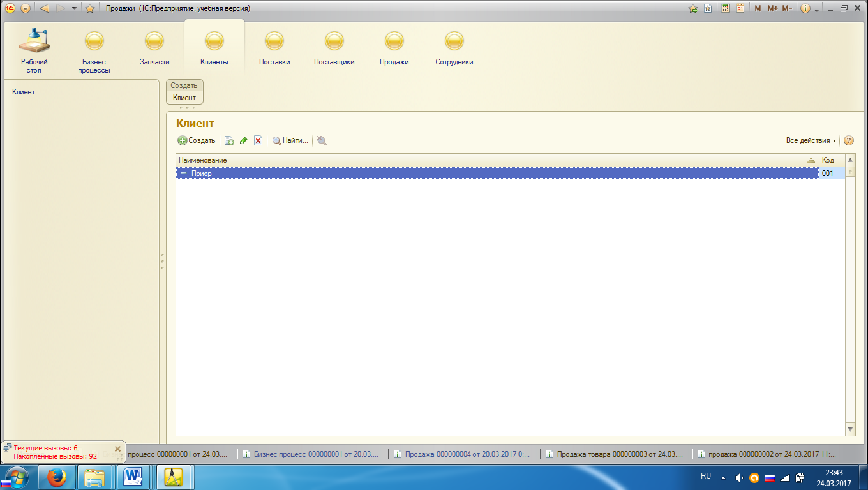Switch to the Запчасти section
This screenshot has height=490, width=868.
pyautogui.click(x=154, y=49)
